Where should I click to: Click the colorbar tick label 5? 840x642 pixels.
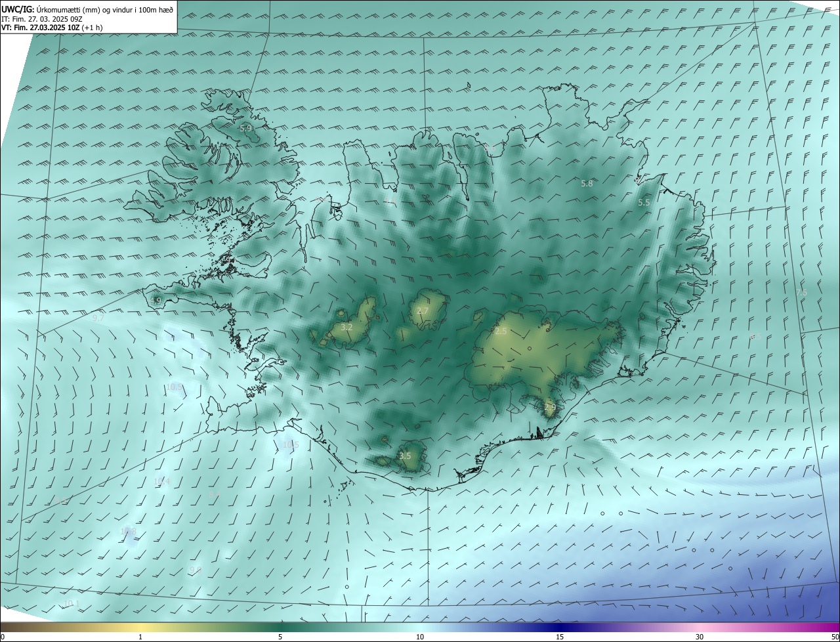[280, 637]
